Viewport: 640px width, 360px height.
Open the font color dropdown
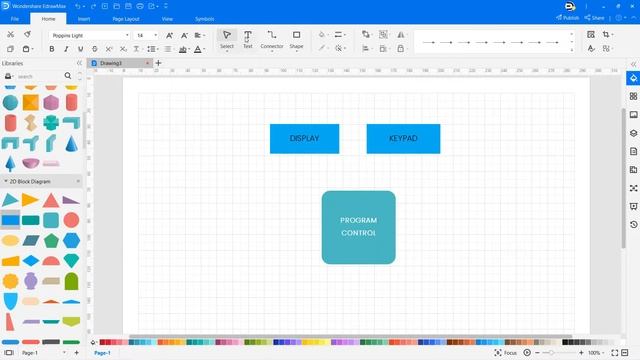point(199,49)
